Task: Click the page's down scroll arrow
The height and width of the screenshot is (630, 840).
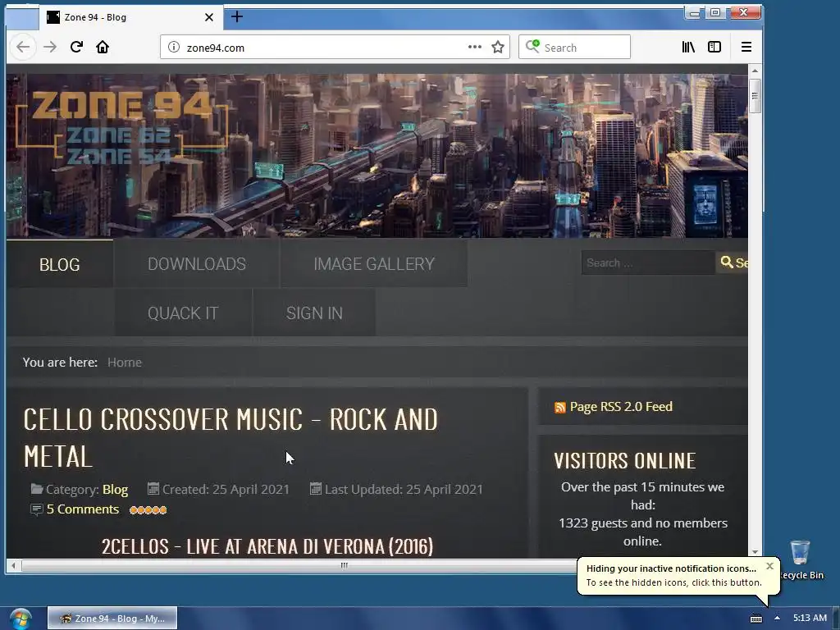Action: click(x=755, y=551)
